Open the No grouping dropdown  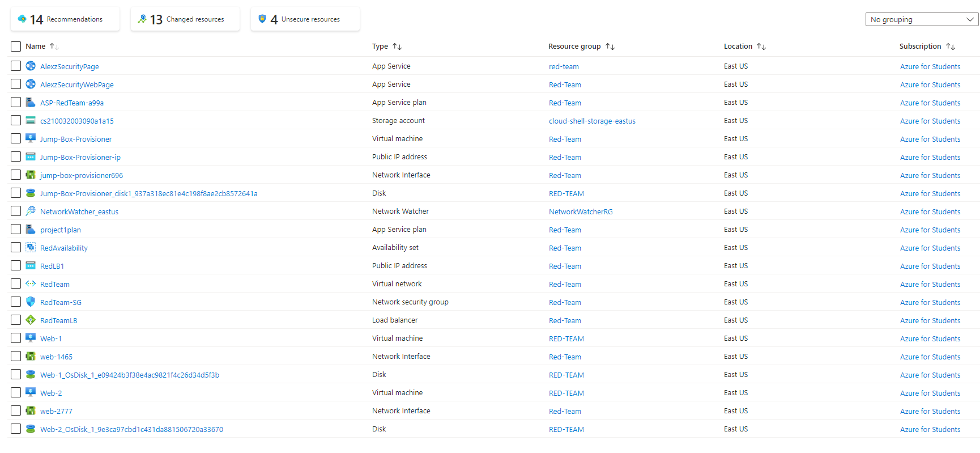coord(922,19)
